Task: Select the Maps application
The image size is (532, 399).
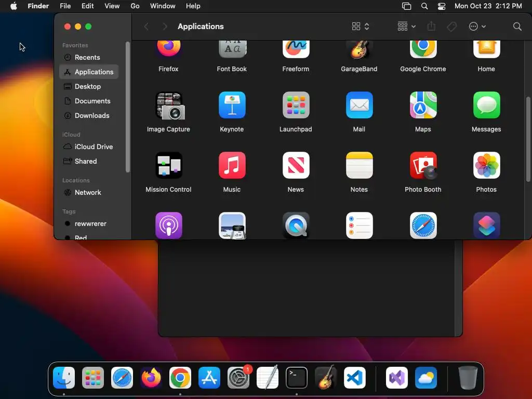Action: pyautogui.click(x=423, y=105)
